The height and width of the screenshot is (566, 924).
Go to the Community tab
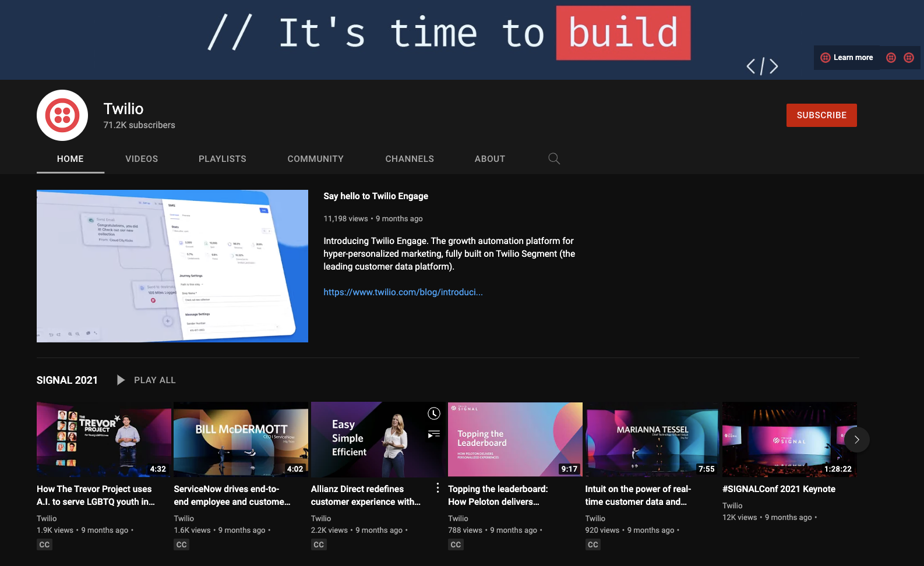[x=316, y=159]
